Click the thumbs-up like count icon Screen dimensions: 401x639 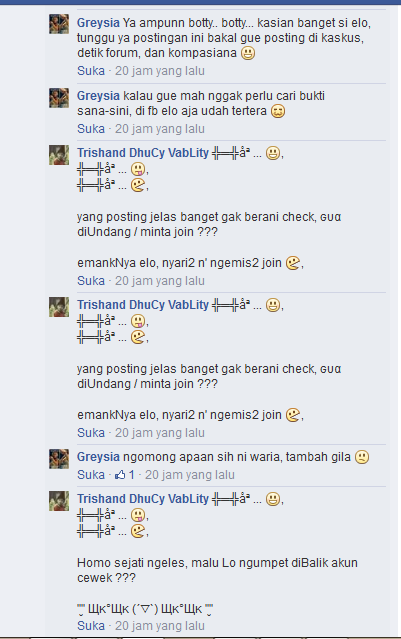120,475
